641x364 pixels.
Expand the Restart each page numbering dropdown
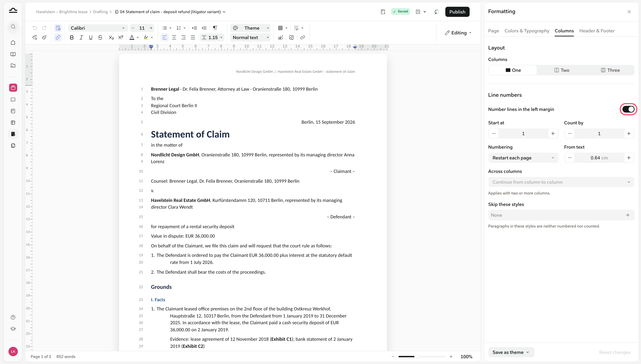pos(523,158)
